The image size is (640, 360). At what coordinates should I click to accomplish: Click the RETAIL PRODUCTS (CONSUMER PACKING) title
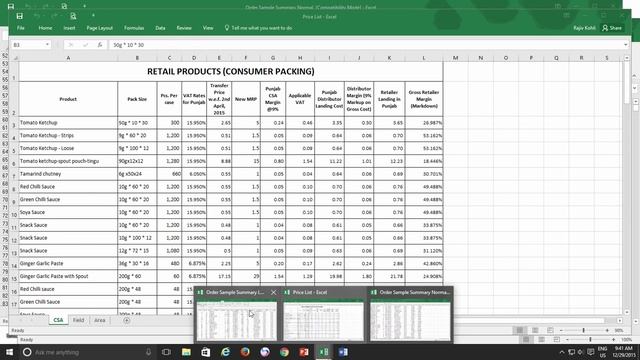coord(231,71)
